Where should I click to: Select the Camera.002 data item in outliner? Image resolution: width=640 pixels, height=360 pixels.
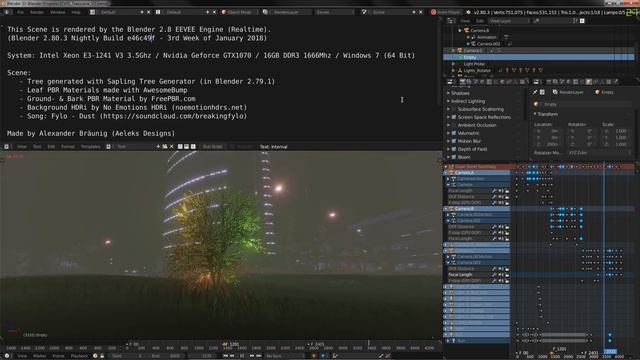click(x=488, y=44)
